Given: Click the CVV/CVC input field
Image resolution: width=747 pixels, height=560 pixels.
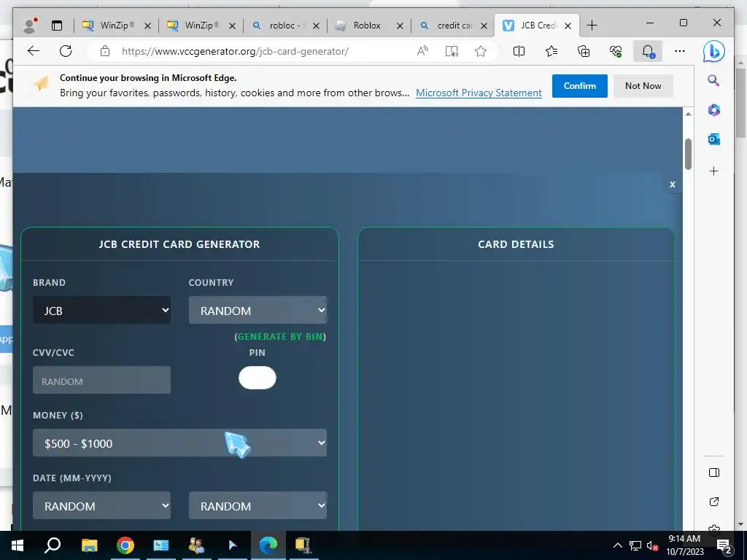Looking at the screenshot, I should [x=101, y=380].
